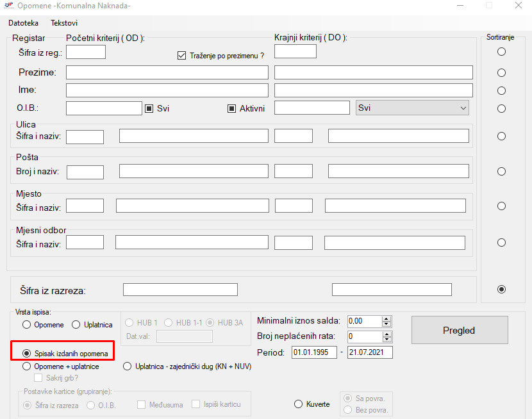This screenshot has width=532, height=419.
Task: Click the Prezime starting criterion field
Action: (167, 72)
